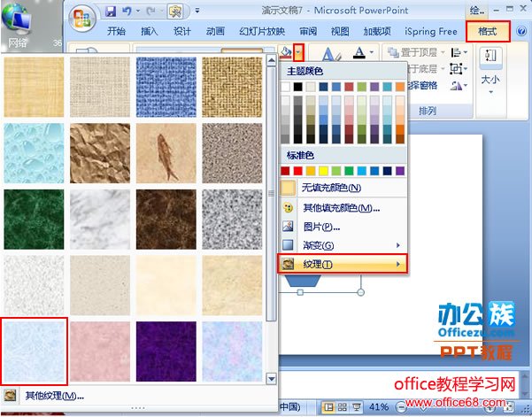Select the bouquet texture thumbnail
This screenshot has height=417, width=532.
[x=233, y=351]
